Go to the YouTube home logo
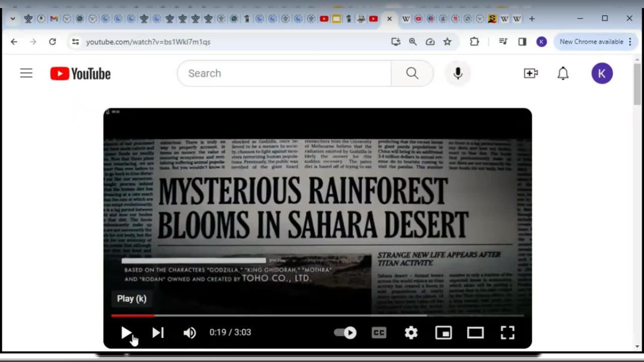 click(x=80, y=74)
